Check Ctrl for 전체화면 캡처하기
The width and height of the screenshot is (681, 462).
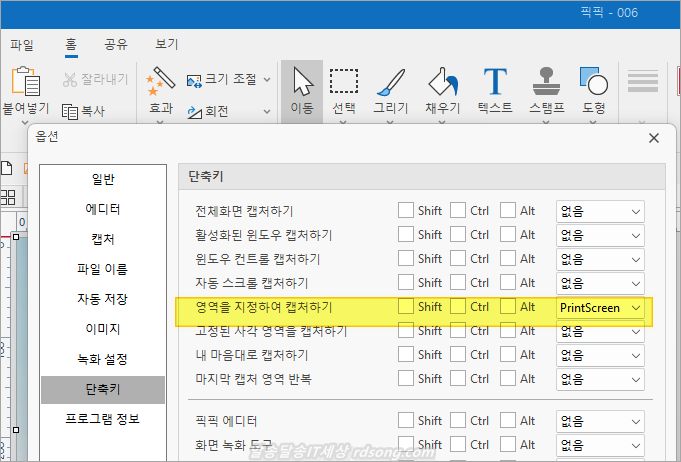(x=458, y=211)
